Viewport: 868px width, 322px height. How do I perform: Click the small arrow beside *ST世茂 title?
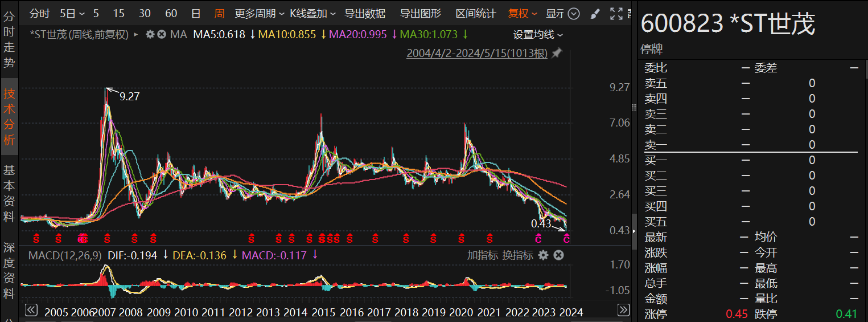(136, 35)
